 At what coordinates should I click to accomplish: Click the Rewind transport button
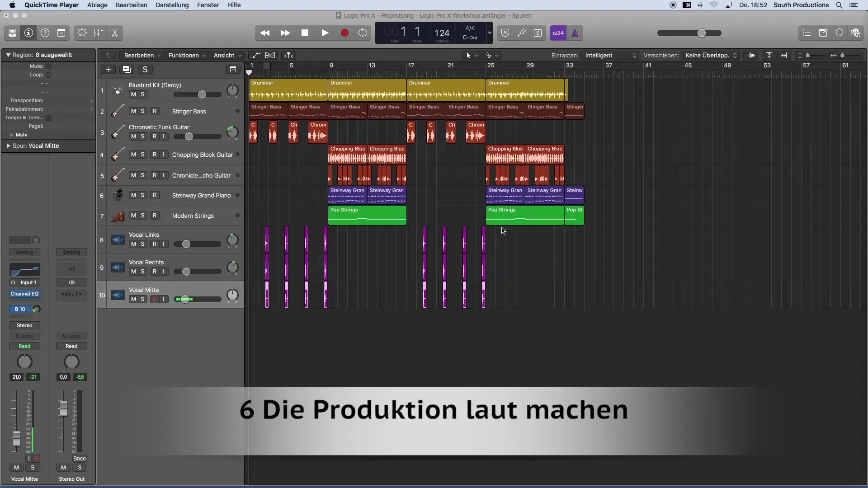[x=265, y=33]
